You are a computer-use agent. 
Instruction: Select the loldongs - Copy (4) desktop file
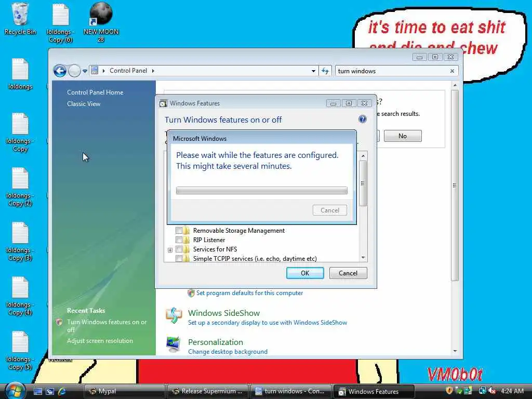[20, 296]
